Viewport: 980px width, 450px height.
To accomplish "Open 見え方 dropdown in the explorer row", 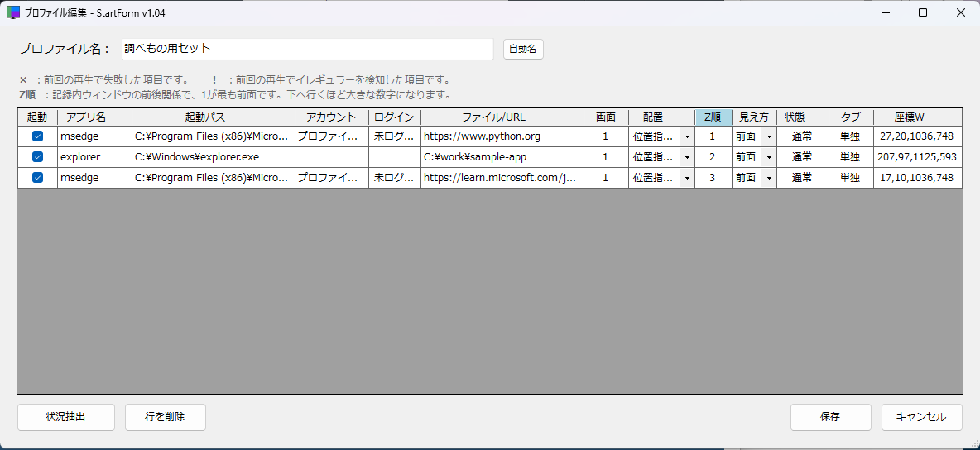I will click(x=769, y=157).
